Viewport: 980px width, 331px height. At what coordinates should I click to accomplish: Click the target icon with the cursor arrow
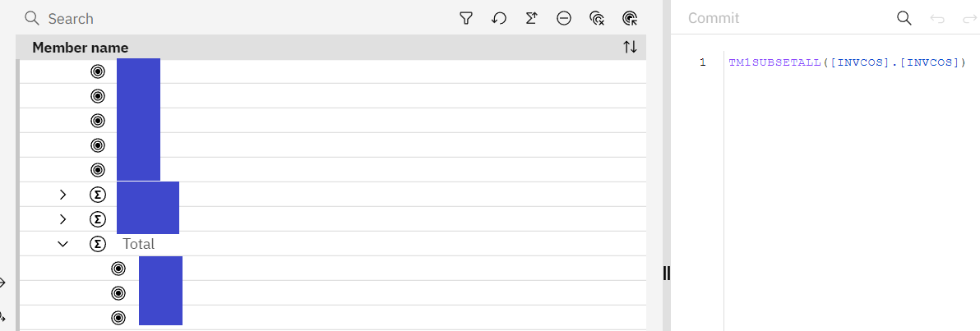631,18
